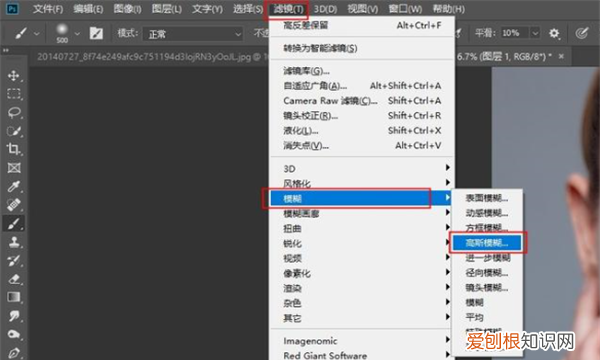Open the 选择(S) menu
This screenshot has width=600, height=360.
(248, 9)
